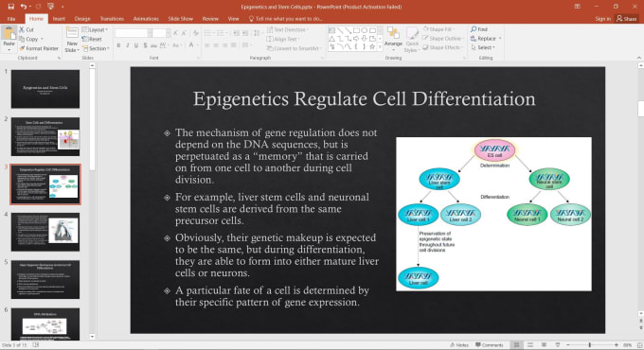Toggle Bold formatting
The height and width of the screenshot is (350, 644).
click(x=118, y=45)
